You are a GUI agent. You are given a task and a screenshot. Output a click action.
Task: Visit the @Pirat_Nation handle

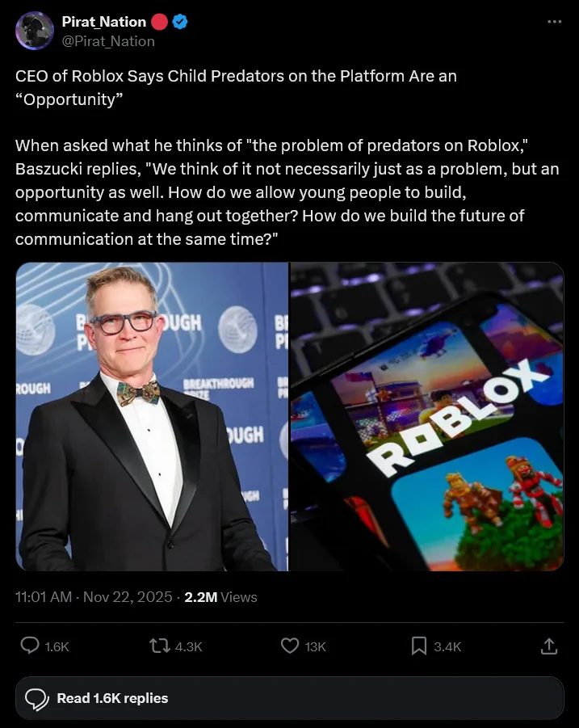(x=108, y=41)
